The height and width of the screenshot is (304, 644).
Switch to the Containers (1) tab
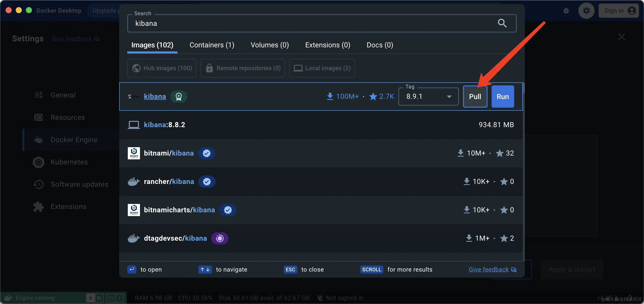pyautogui.click(x=212, y=45)
